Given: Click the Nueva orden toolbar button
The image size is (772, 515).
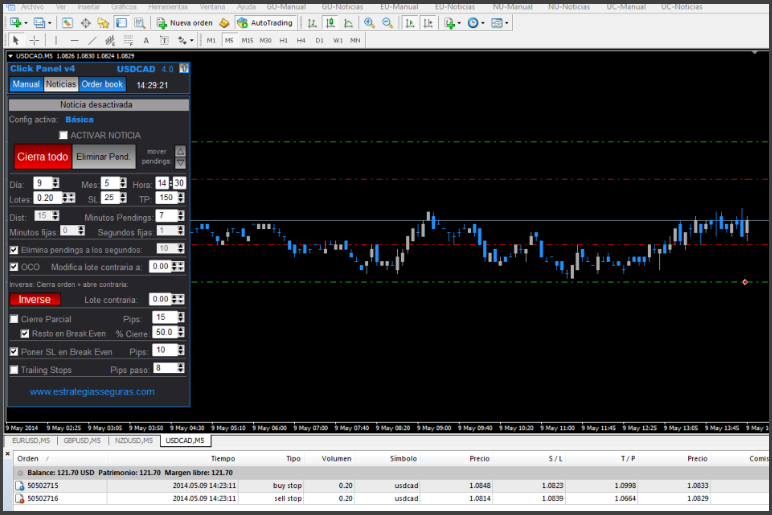Looking at the screenshot, I should tap(185, 22).
